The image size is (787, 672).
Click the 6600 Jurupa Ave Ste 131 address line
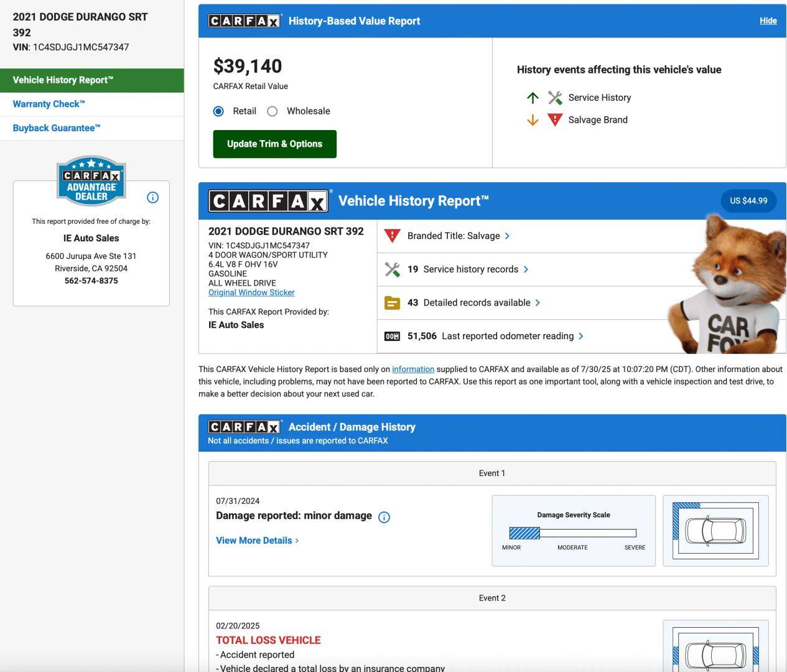[x=91, y=256]
